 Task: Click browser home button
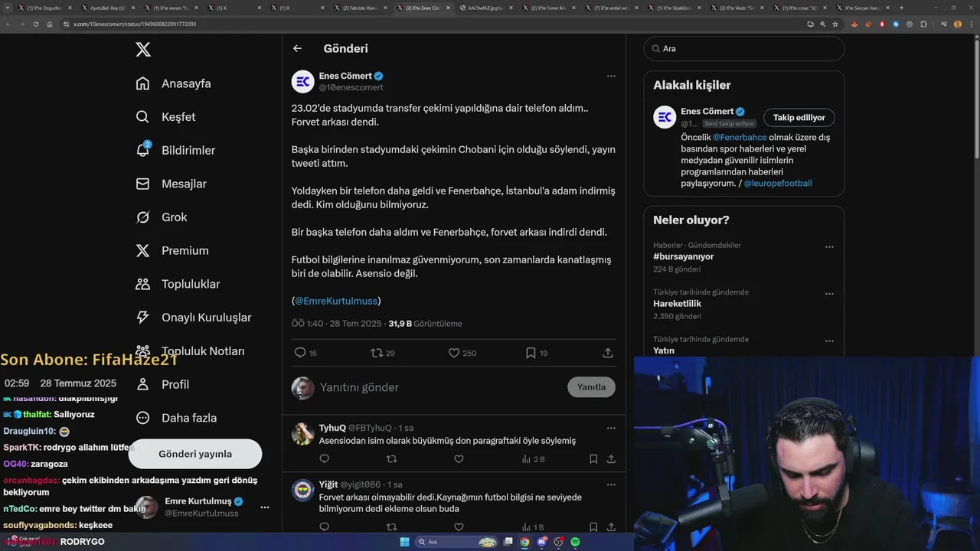(x=50, y=24)
